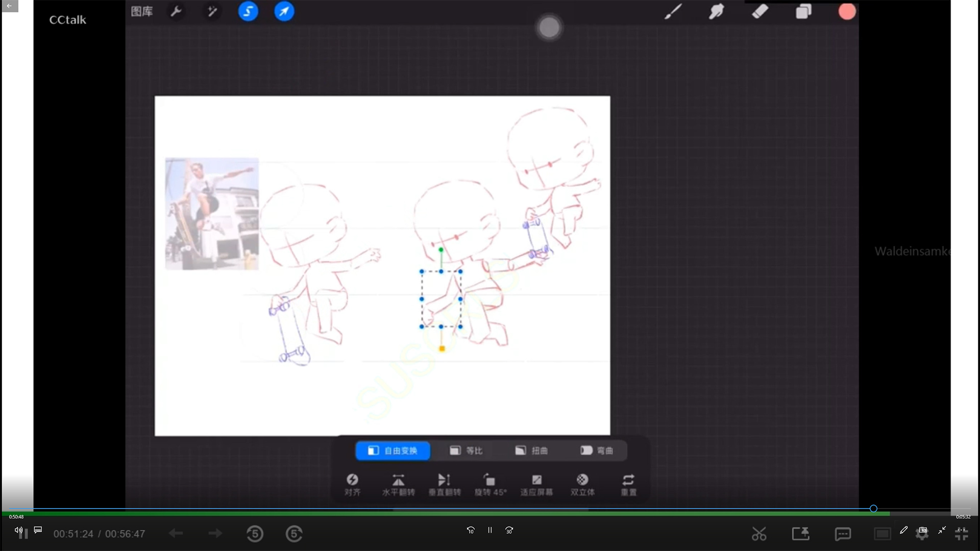Toggle the transform arrow tool

[x=284, y=11]
